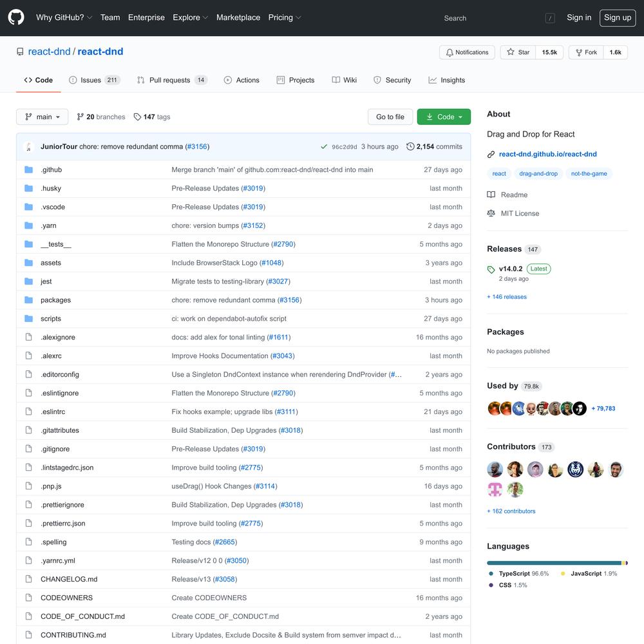Viewport: 644px width, 644px height.
Task: Click the file icon for CHANGELOG.md
Action: click(28, 579)
